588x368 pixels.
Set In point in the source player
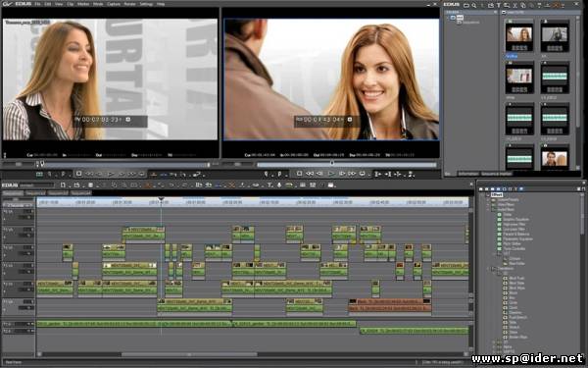pos(50,174)
